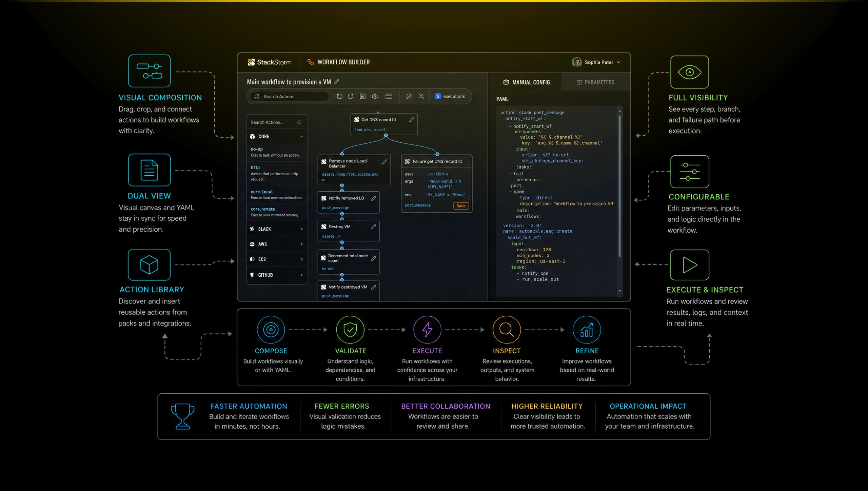
Task: Click the save floppy-disk icon in toolbar
Action: (362, 96)
